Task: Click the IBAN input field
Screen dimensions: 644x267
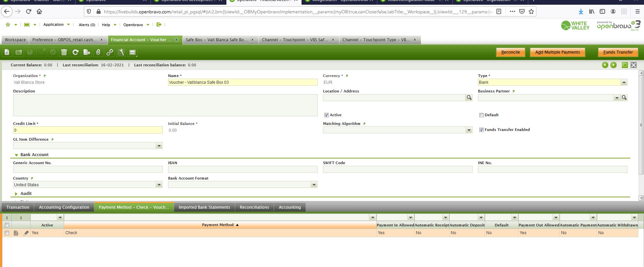Action: 243,170
